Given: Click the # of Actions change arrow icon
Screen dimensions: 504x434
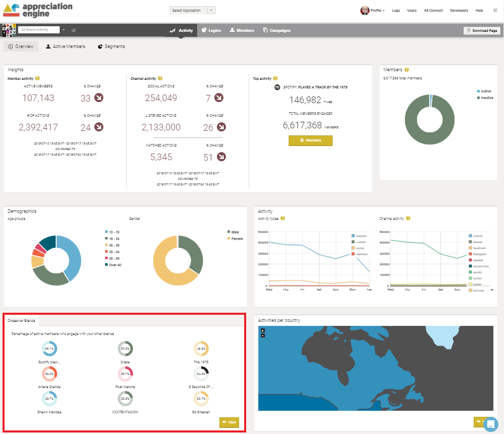Looking at the screenshot, I should point(99,127).
